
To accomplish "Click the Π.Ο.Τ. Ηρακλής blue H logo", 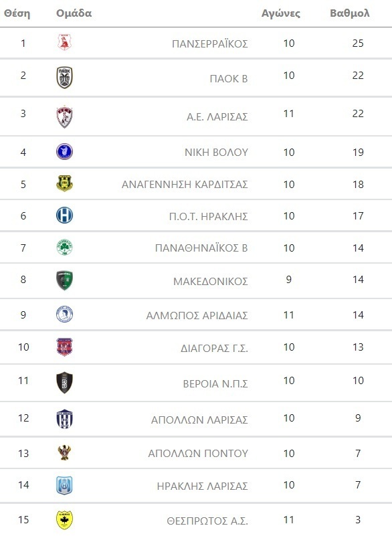I will pos(65,215).
